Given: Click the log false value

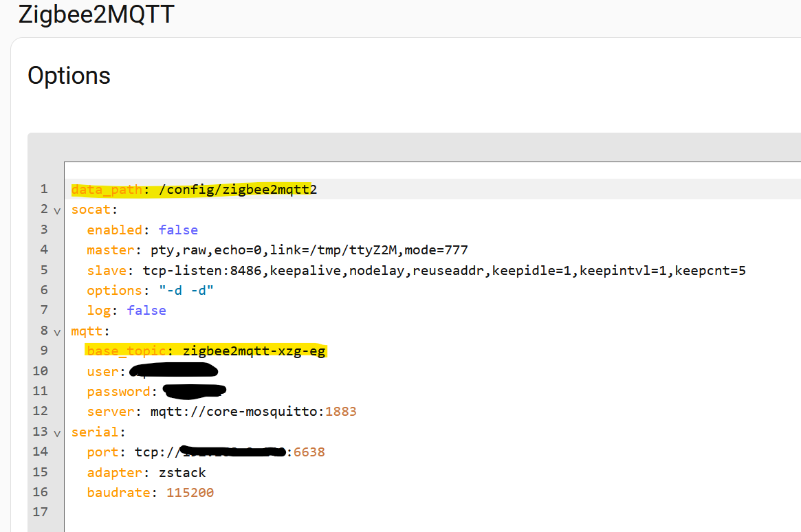Looking at the screenshot, I should (x=146, y=311).
